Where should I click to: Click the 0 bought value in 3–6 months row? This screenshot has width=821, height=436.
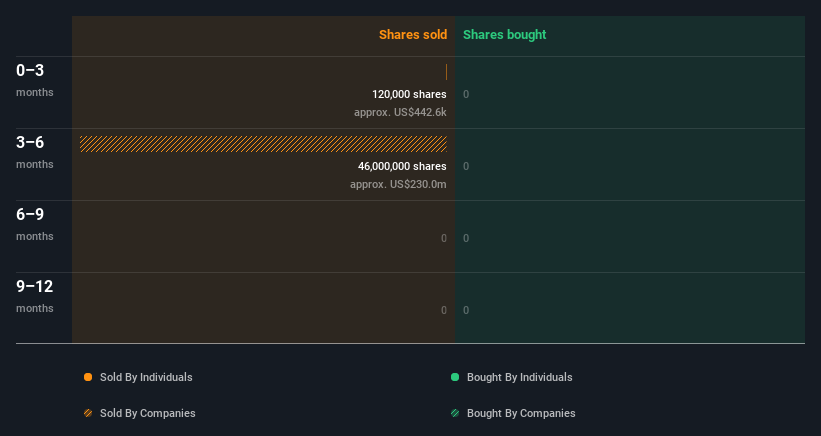click(x=466, y=166)
